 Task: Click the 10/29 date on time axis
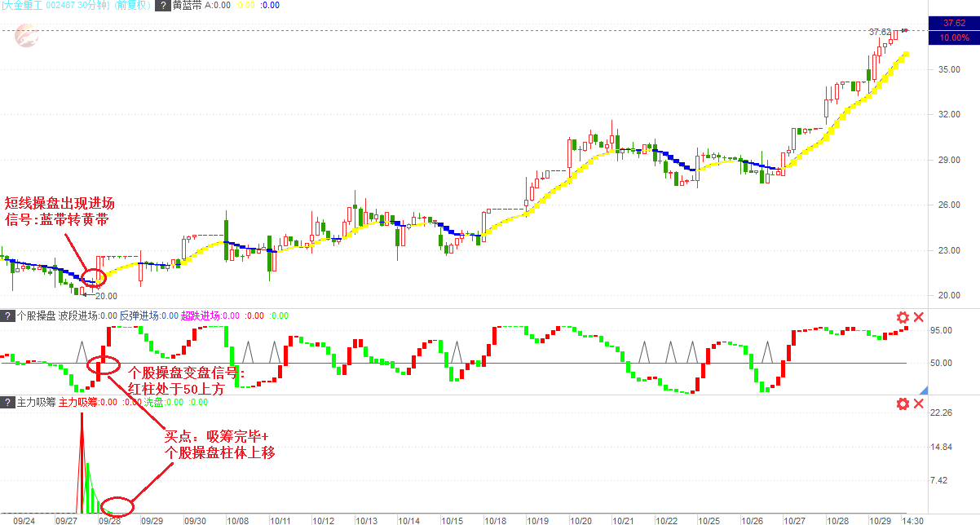point(881,519)
